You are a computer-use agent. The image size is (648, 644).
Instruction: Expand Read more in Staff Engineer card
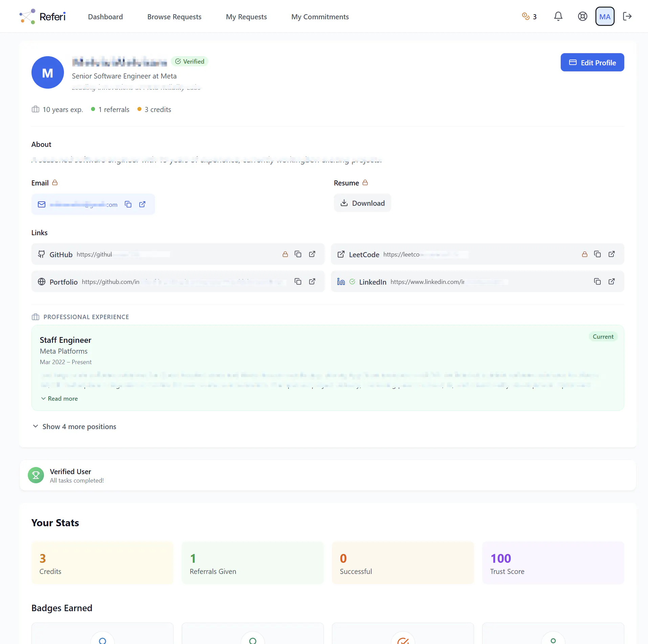click(x=59, y=399)
